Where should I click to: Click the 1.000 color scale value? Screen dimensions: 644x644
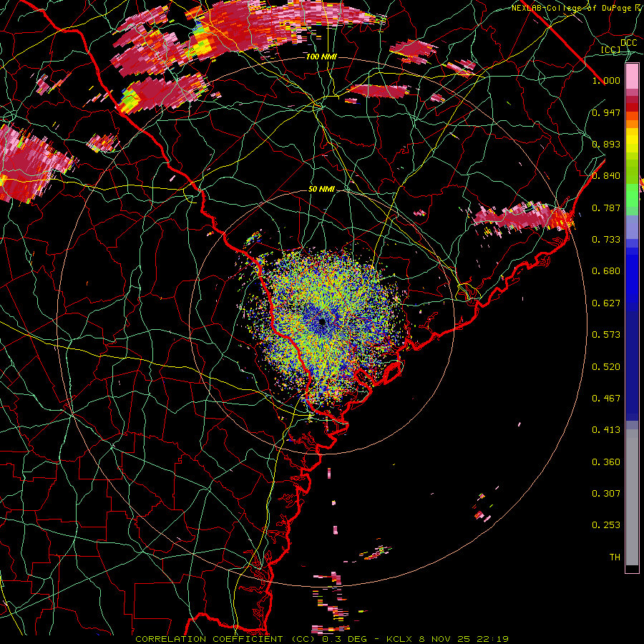pos(606,80)
